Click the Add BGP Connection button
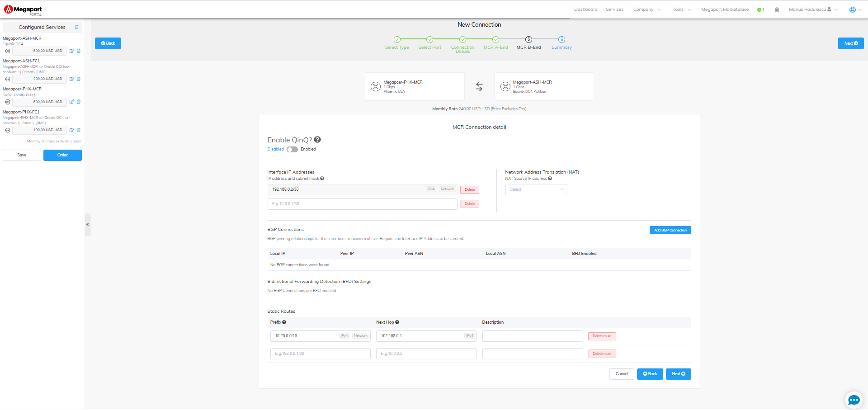 tap(670, 230)
